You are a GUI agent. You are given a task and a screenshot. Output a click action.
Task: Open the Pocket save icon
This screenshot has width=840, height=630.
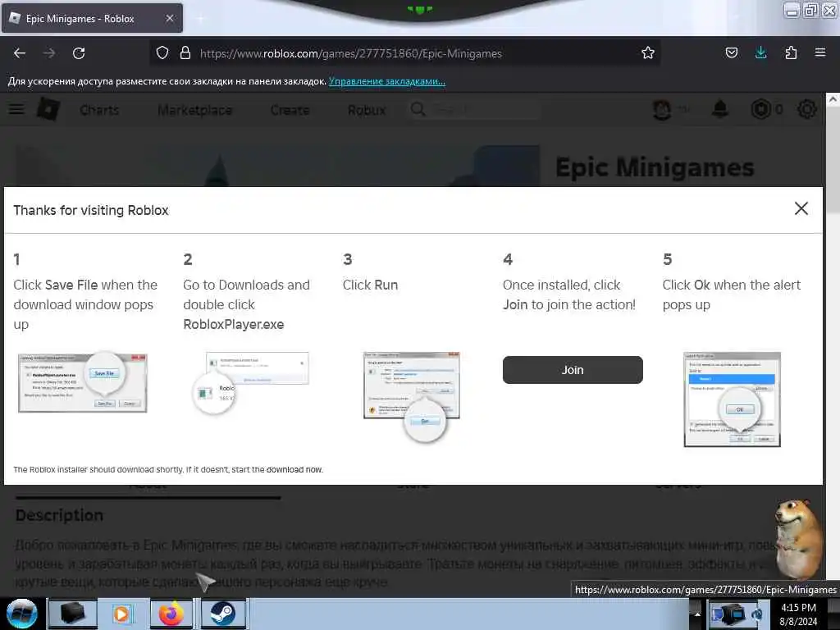(x=731, y=52)
